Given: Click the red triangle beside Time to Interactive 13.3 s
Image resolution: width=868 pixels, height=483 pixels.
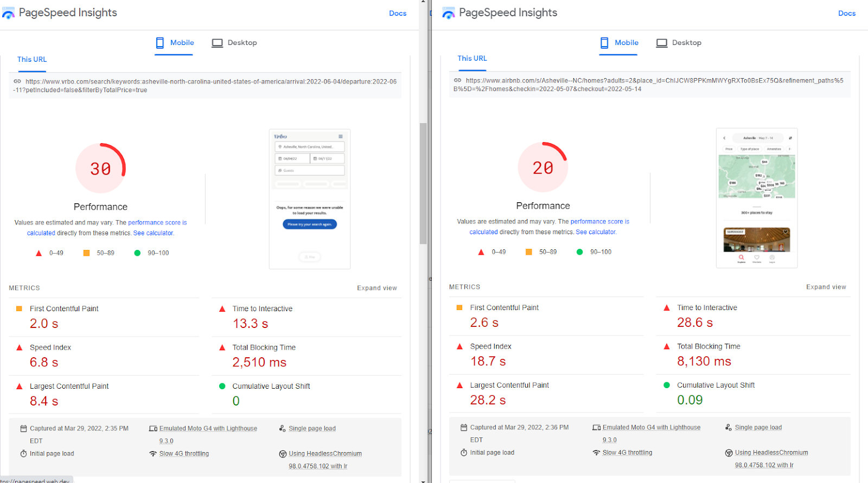Looking at the screenshot, I should pyautogui.click(x=222, y=309).
